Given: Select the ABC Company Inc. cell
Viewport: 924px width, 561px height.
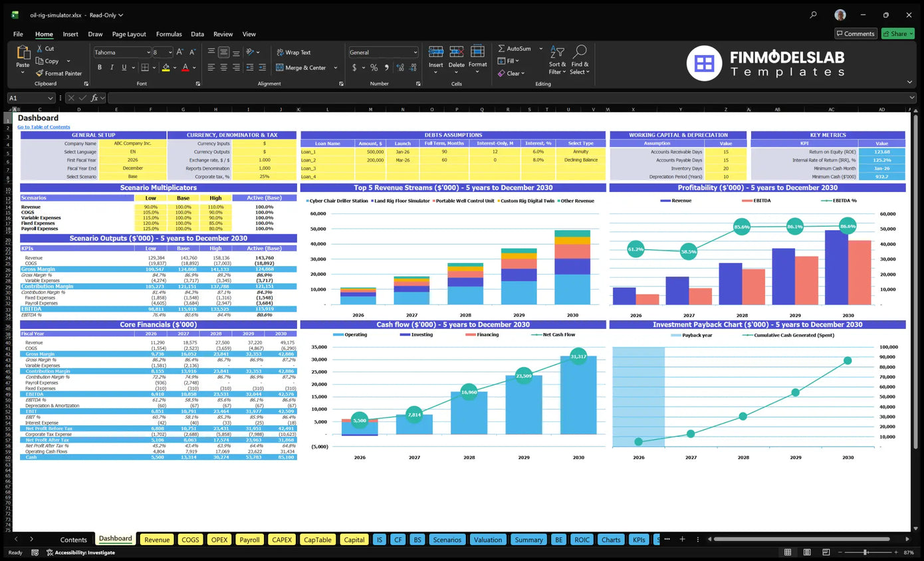Looking at the screenshot, I should point(132,143).
